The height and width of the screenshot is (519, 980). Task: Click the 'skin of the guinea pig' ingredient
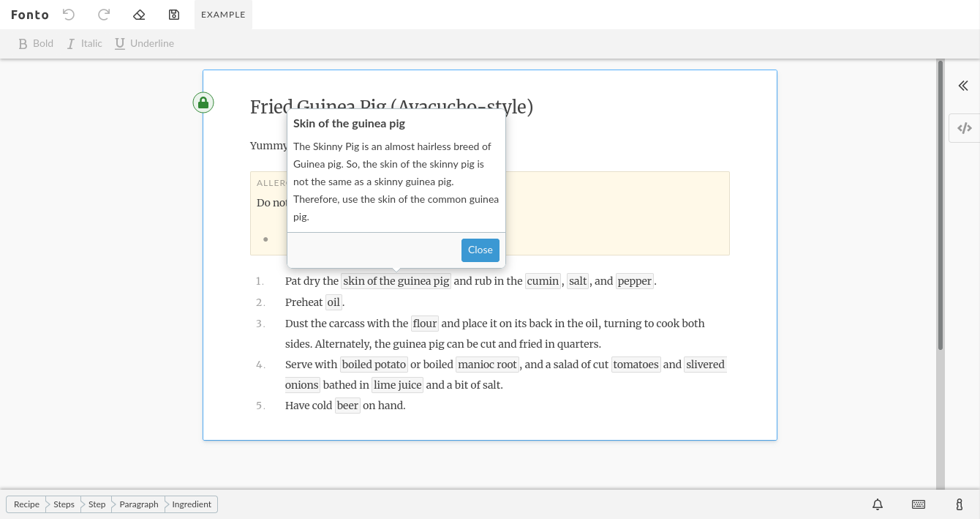click(396, 281)
